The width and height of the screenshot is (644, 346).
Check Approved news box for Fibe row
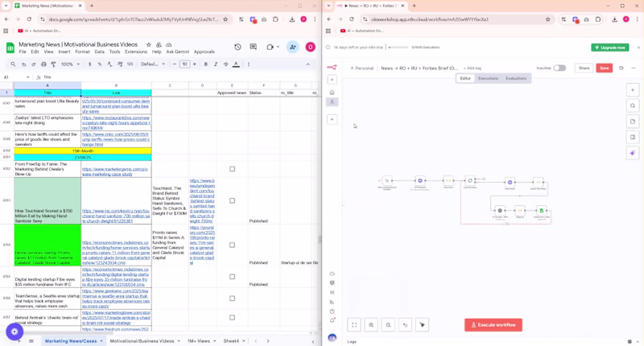pyautogui.click(x=232, y=277)
